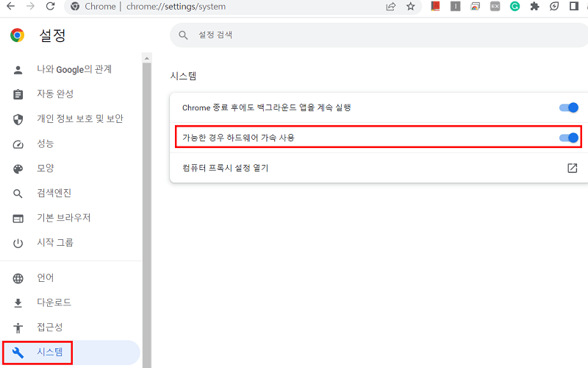The image size is (588, 368).
Task: Click the accessibility figure icon for 접근성
Action: click(18, 328)
